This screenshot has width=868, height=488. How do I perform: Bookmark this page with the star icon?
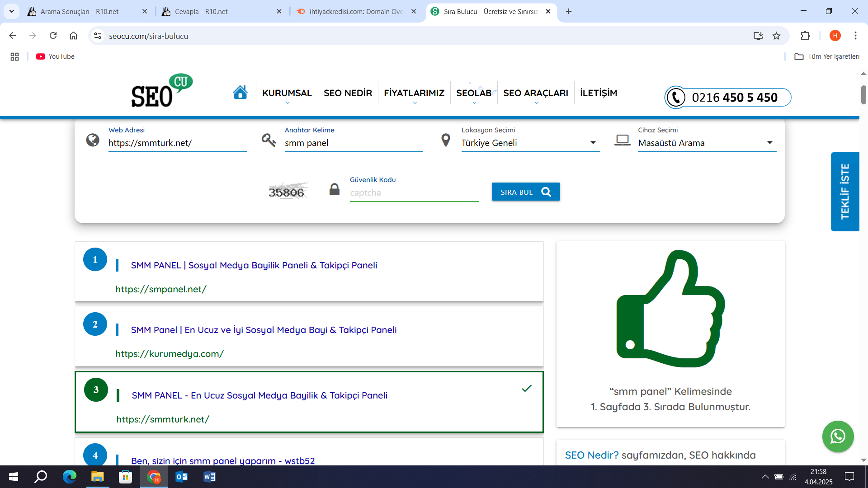(x=776, y=36)
